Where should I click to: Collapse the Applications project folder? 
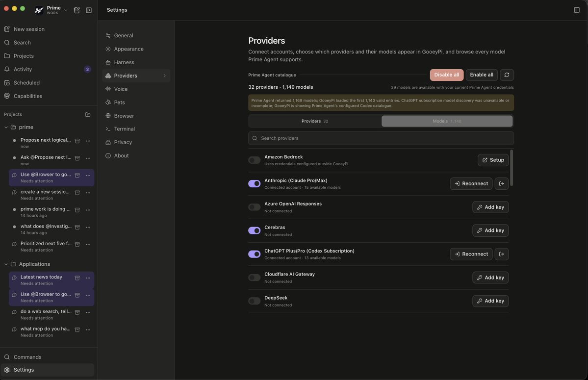point(6,264)
